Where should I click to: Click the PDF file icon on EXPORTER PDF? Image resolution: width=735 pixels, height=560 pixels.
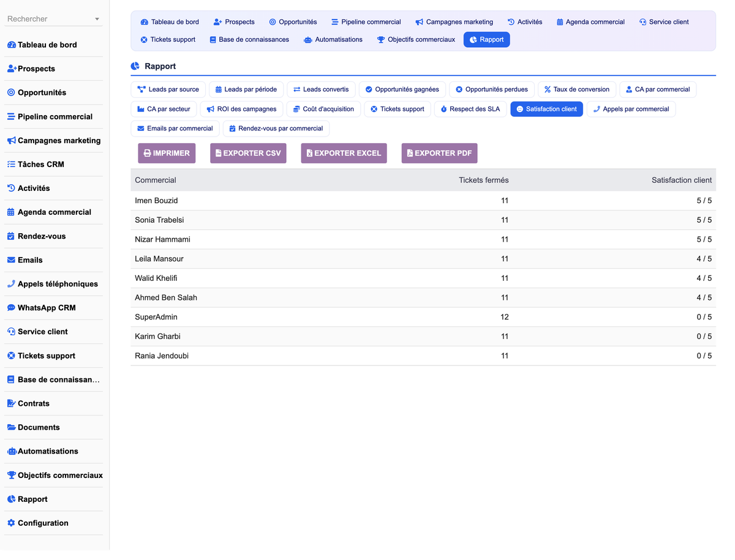(x=410, y=153)
